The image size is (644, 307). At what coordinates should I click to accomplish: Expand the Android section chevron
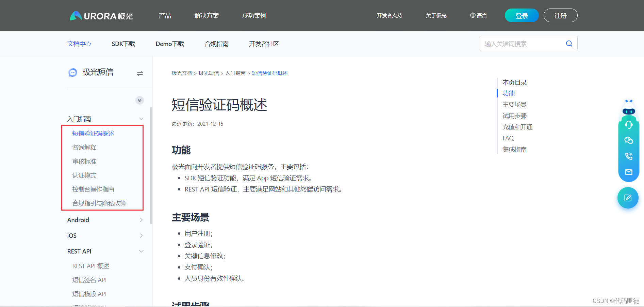141,220
